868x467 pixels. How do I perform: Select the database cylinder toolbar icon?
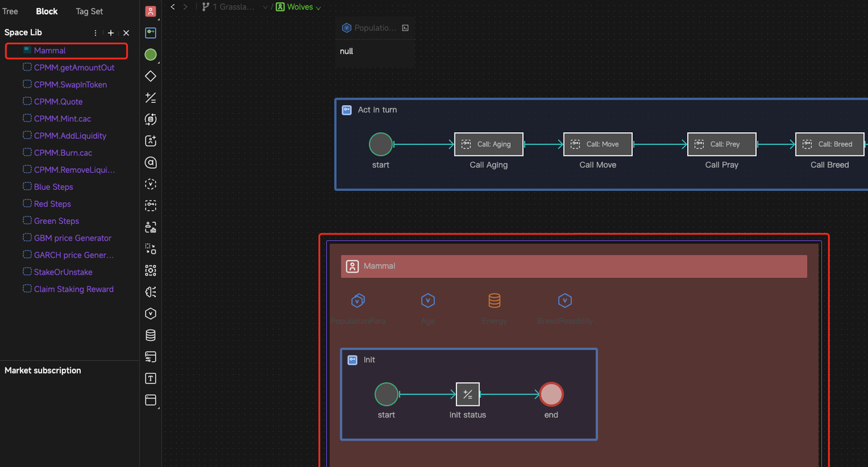pyautogui.click(x=151, y=335)
